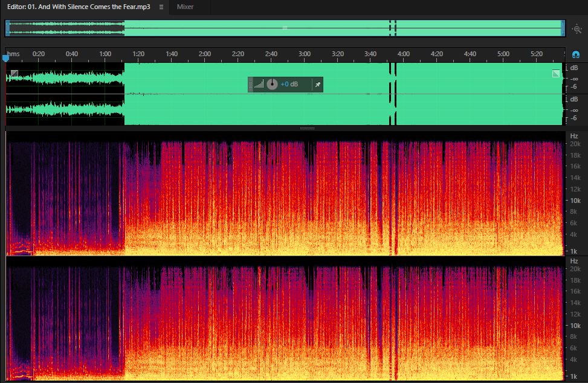Viewport: 588px width, 383px height.
Task: Click the +0 dB value in the HUD
Action: (289, 85)
